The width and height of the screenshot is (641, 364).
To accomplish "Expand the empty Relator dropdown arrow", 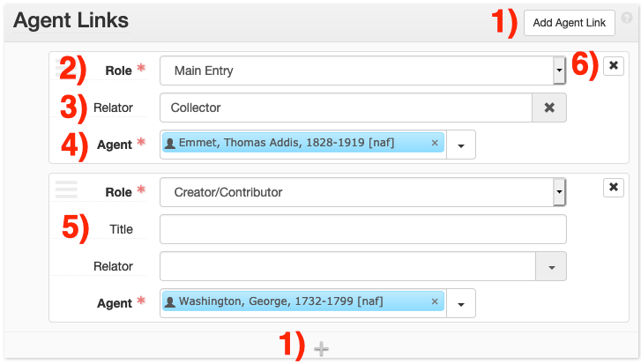I will click(x=550, y=266).
